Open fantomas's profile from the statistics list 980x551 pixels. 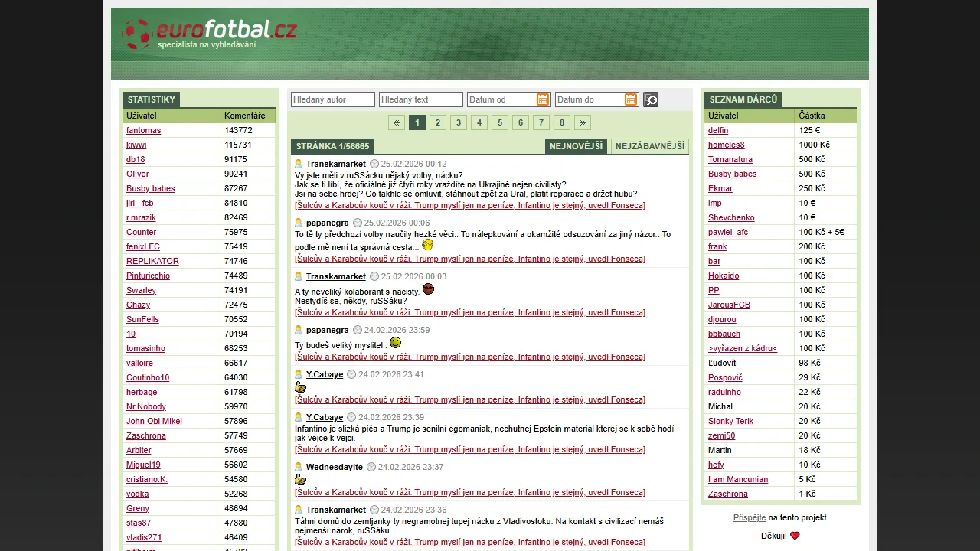point(143,130)
